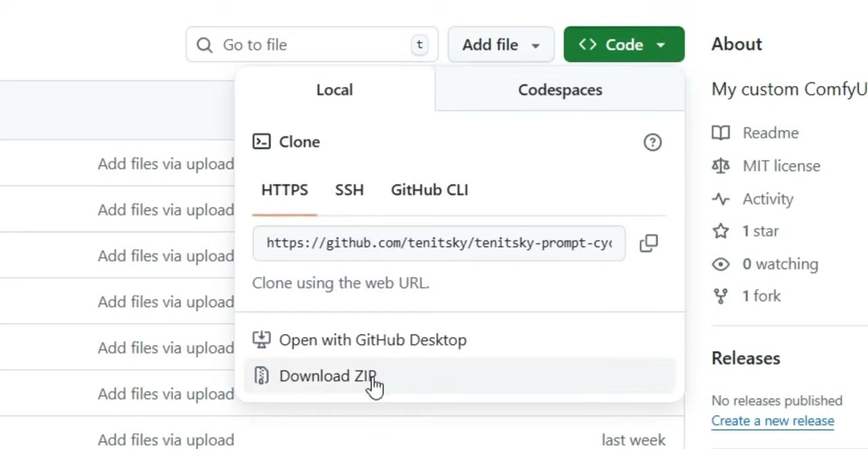This screenshot has width=868, height=449.
Task: Click the magnifier icon in Go to file
Action: pyautogui.click(x=204, y=45)
